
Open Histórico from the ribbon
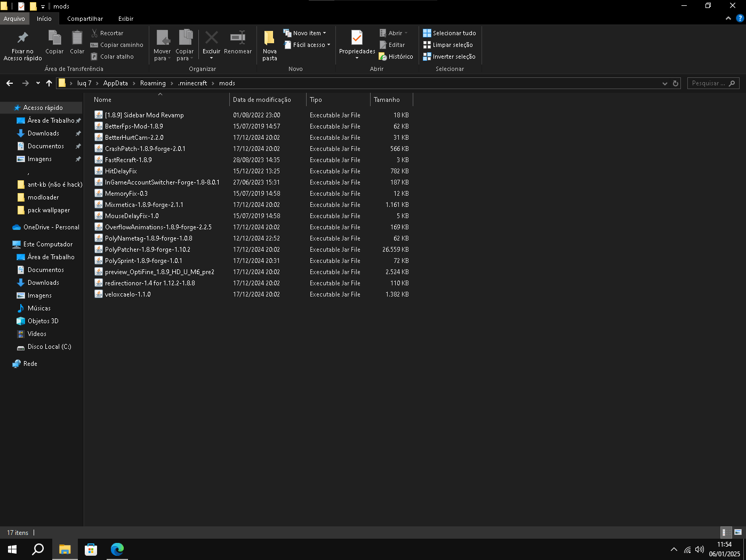(x=396, y=57)
